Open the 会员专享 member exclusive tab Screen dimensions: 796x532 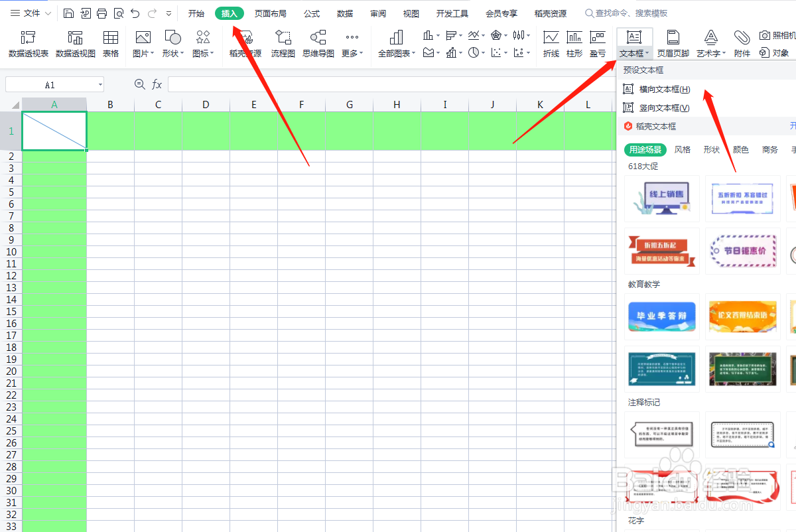point(501,13)
